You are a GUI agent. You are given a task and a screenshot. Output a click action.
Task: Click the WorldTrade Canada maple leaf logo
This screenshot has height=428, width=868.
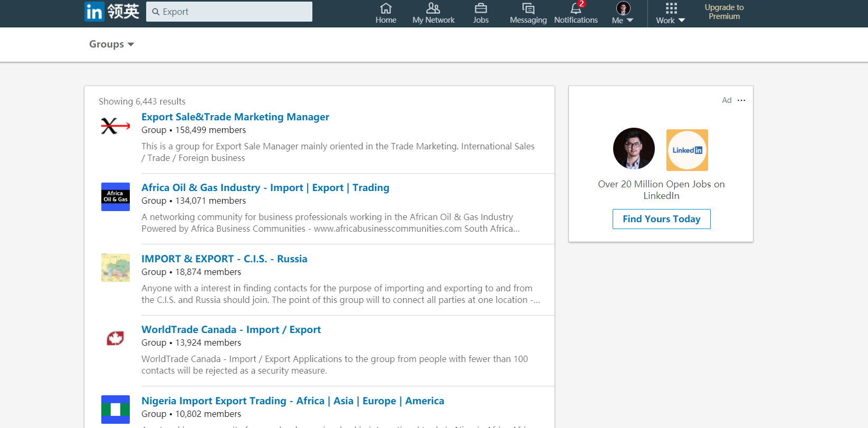point(116,338)
